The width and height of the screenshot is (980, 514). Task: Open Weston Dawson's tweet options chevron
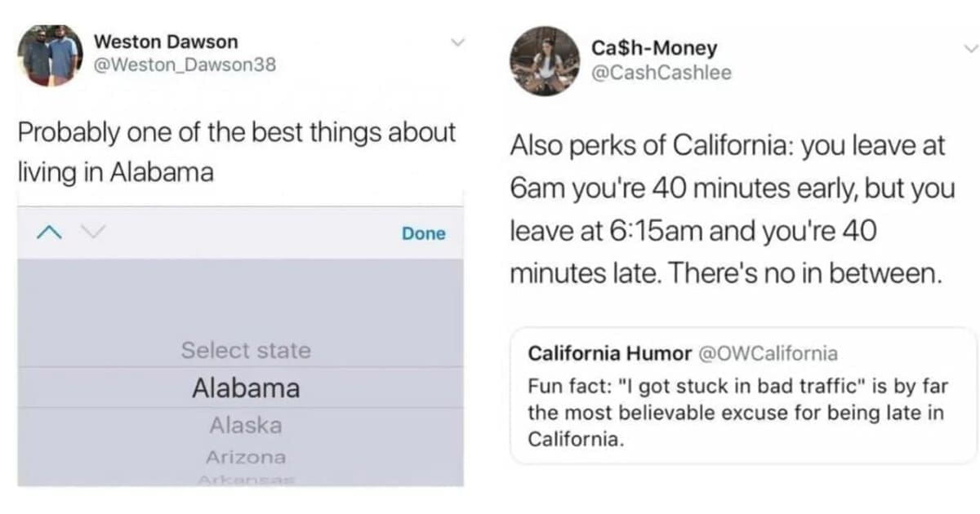[x=458, y=42]
